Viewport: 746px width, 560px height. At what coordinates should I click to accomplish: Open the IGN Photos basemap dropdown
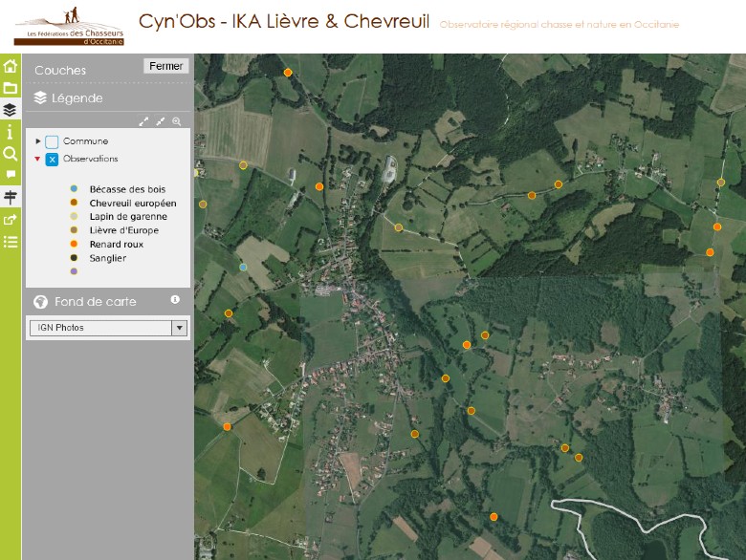point(107,328)
